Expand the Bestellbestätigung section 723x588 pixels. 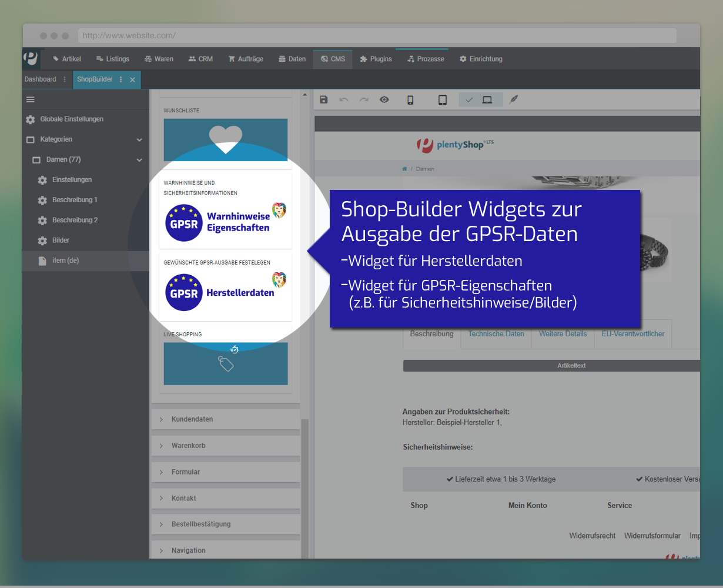click(226, 524)
